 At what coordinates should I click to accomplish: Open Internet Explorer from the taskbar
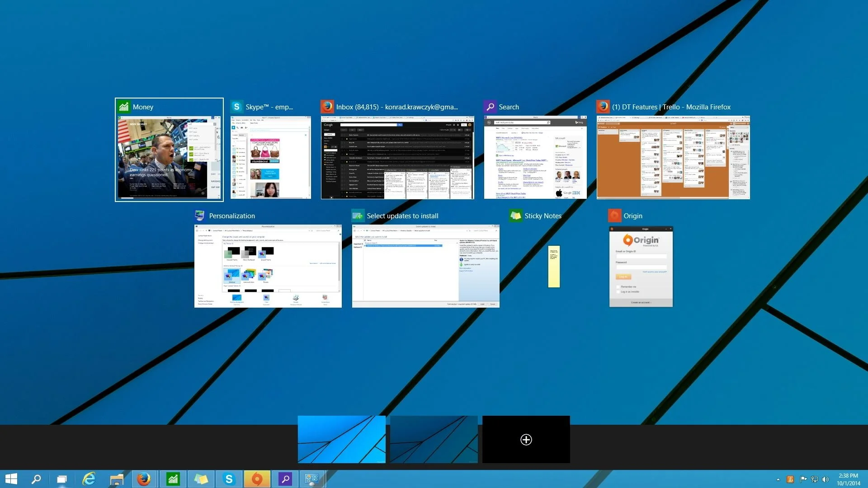[89, 479]
